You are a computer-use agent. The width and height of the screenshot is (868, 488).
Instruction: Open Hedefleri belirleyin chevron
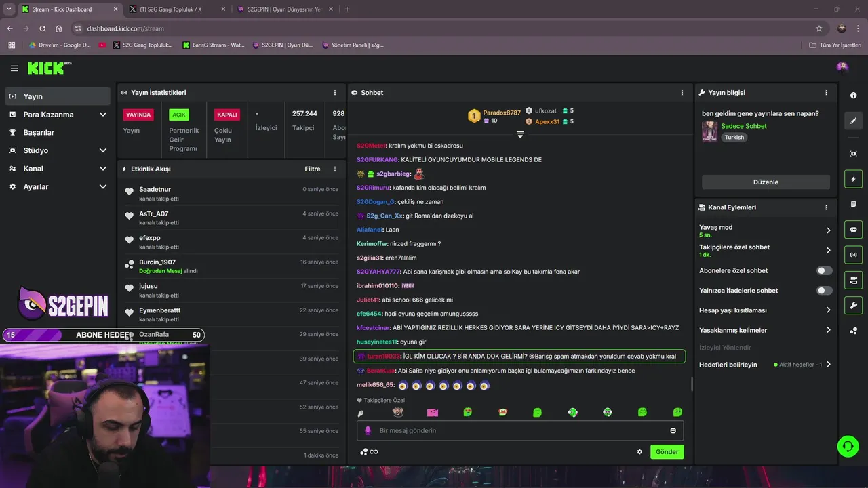[x=828, y=365]
